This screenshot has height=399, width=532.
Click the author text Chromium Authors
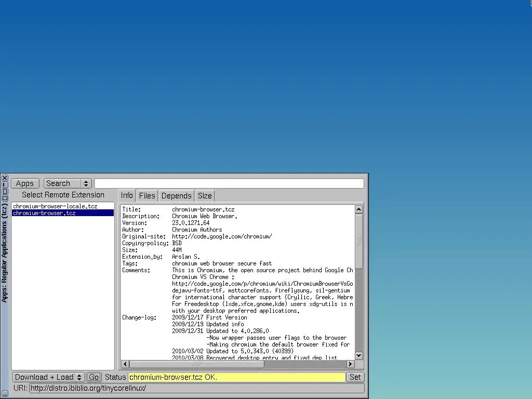click(x=197, y=230)
